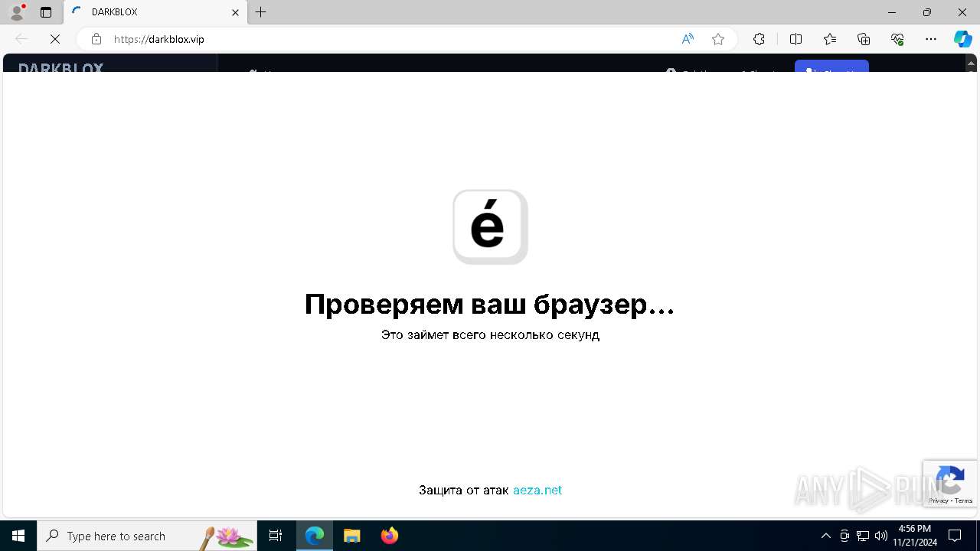980x551 pixels.
Task: Open the clock and date flyout
Action: (x=915, y=536)
